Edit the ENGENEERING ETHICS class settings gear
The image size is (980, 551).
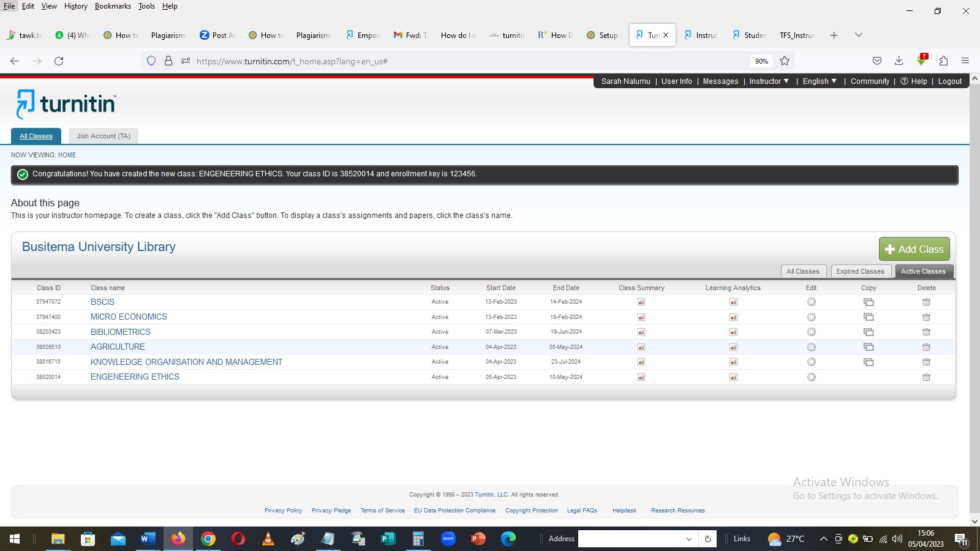pyautogui.click(x=812, y=377)
